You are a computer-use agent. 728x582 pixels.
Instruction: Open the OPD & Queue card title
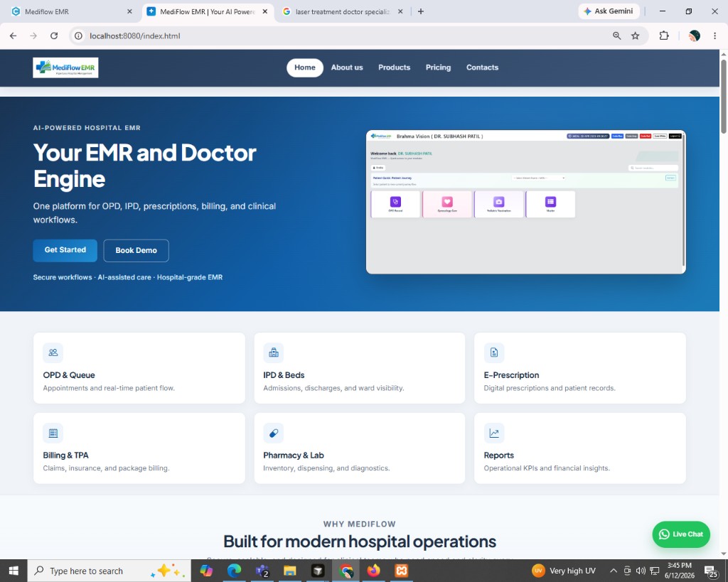pyautogui.click(x=69, y=375)
